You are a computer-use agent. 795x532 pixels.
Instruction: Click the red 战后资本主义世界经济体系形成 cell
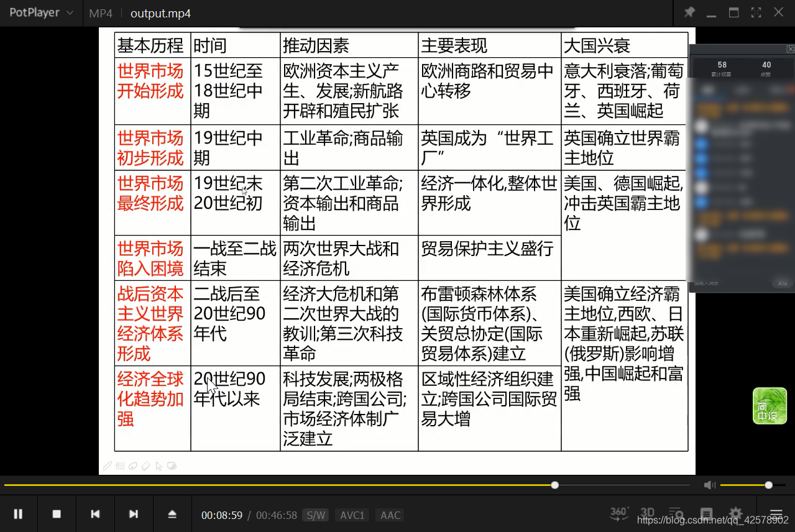coord(152,323)
